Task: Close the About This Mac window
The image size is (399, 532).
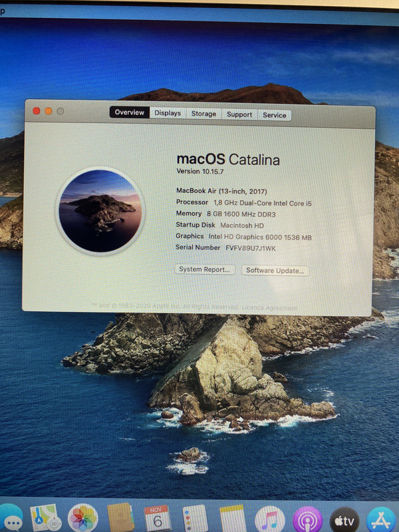Action: (37, 111)
